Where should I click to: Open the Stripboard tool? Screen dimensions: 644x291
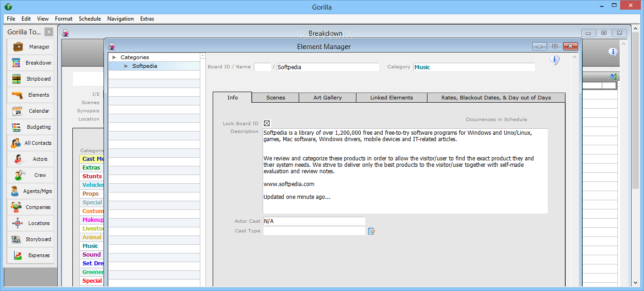coord(30,79)
